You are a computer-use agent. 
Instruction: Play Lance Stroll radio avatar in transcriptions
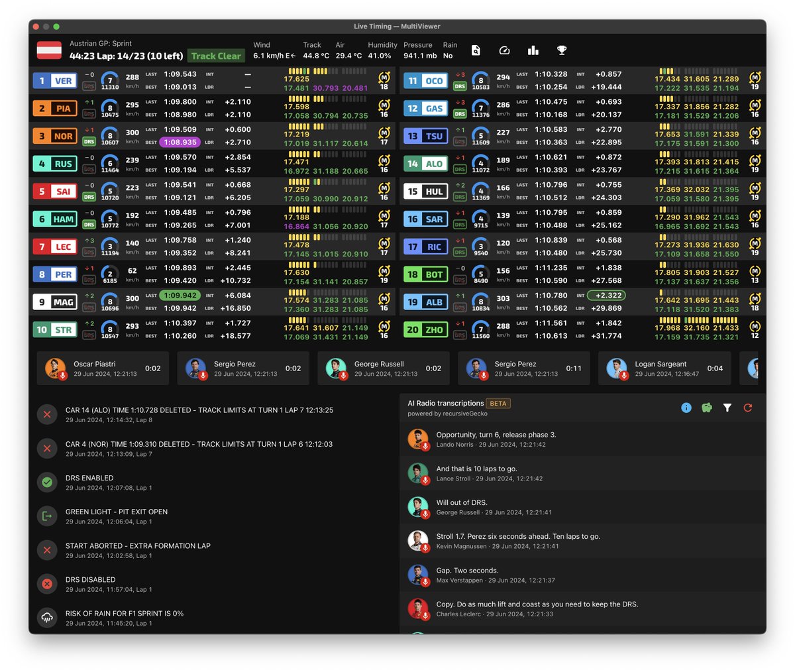click(x=419, y=473)
